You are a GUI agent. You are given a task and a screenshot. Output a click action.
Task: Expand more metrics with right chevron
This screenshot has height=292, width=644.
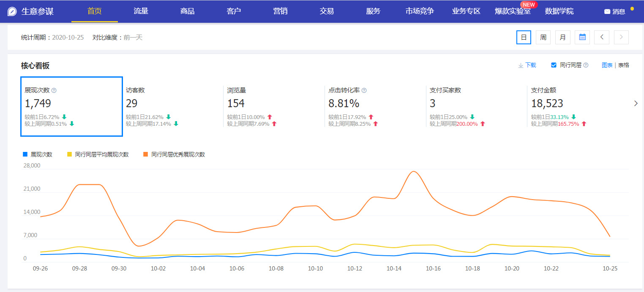pos(636,103)
